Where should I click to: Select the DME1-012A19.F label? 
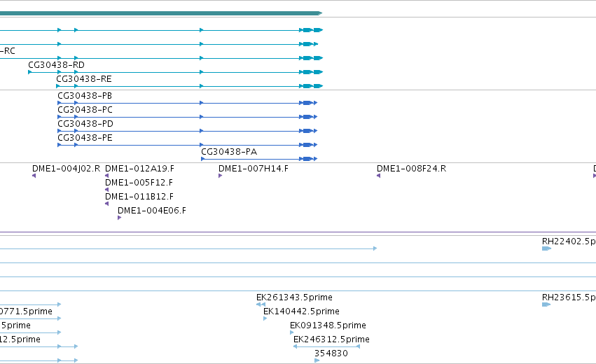[139, 169]
